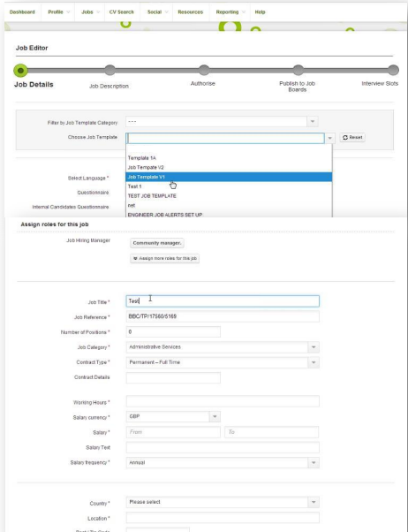Select Template 1A from the list
This screenshot has width=408, height=532.
[x=229, y=158]
